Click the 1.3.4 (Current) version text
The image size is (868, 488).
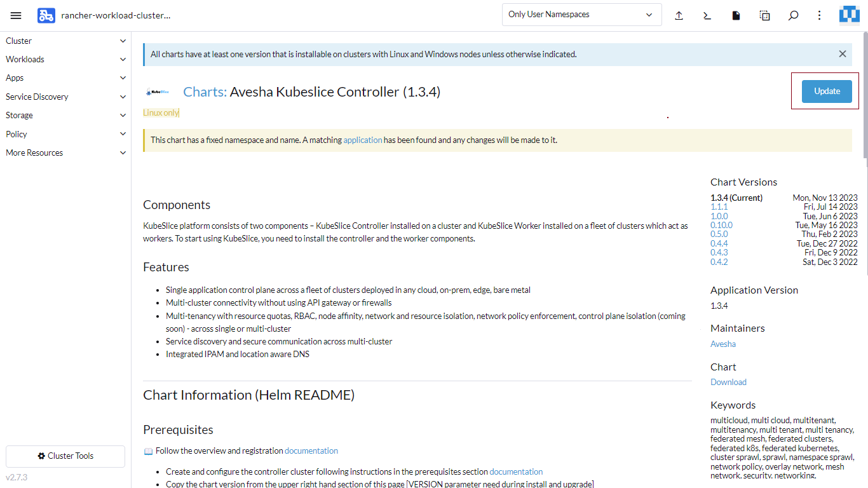[736, 198]
